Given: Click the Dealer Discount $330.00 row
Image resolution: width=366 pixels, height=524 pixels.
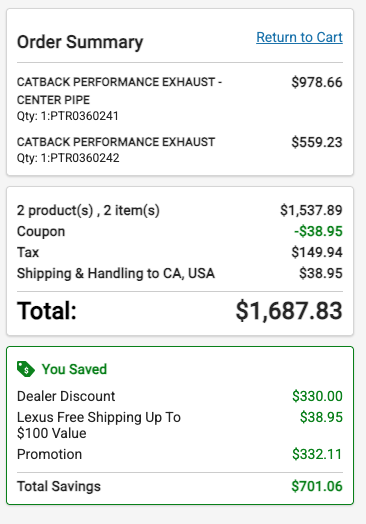Looking at the screenshot, I should [x=180, y=396].
